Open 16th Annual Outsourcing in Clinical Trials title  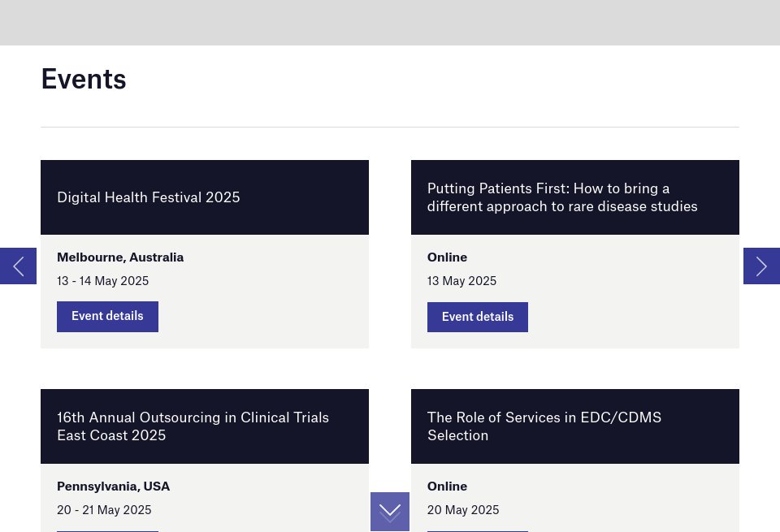[x=193, y=426]
